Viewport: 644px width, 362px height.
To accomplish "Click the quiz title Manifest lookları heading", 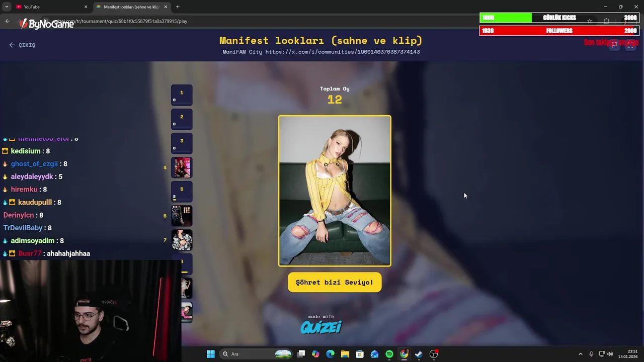I will (321, 40).
